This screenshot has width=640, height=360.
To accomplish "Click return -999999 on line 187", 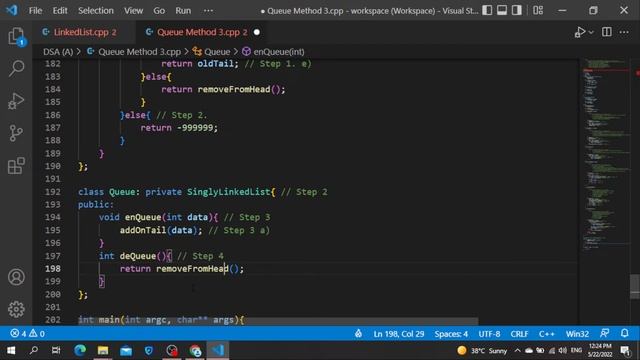I will point(179,128).
